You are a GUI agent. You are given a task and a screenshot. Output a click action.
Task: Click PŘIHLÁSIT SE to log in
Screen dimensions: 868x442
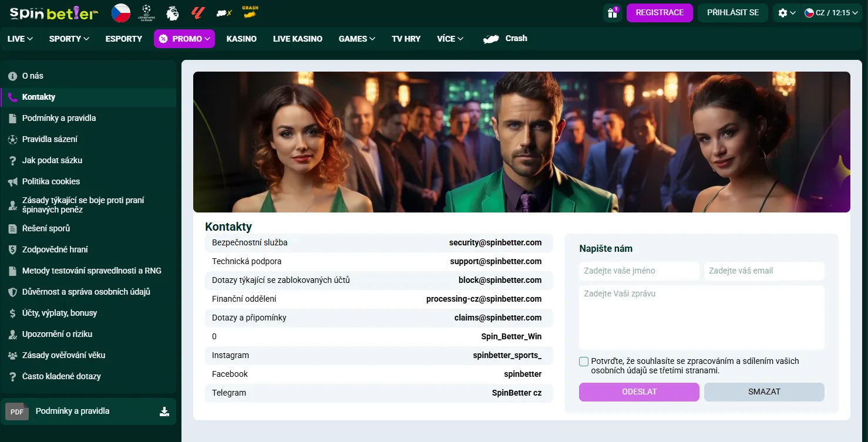coord(733,13)
